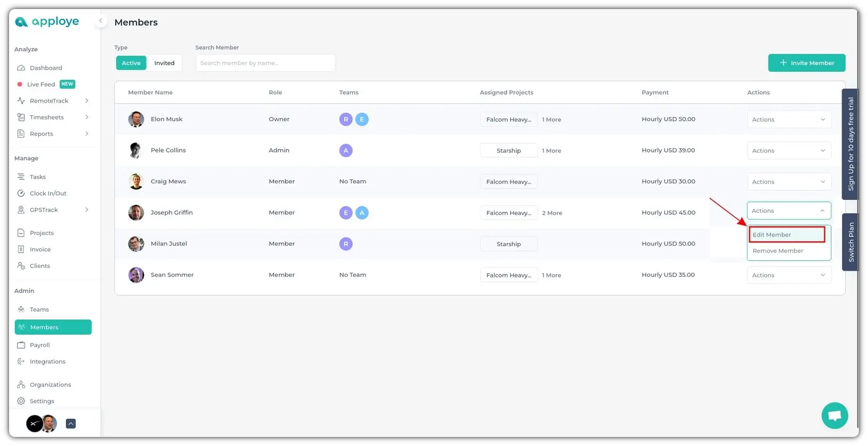Switch member type to Invited
The width and height of the screenshot is (868, 446).
tap(164, 63)
